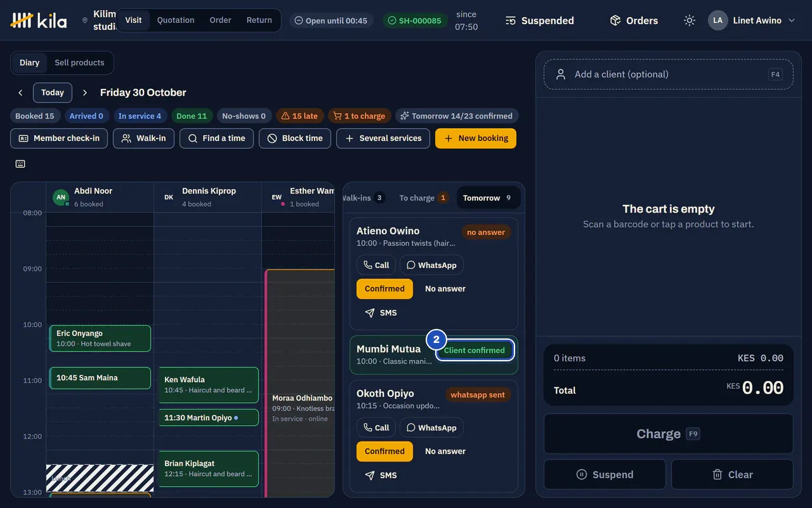The height and width of the screenshot is (508, 812).
Task: Go to next day arrow
Action: (x=85, y=93)
